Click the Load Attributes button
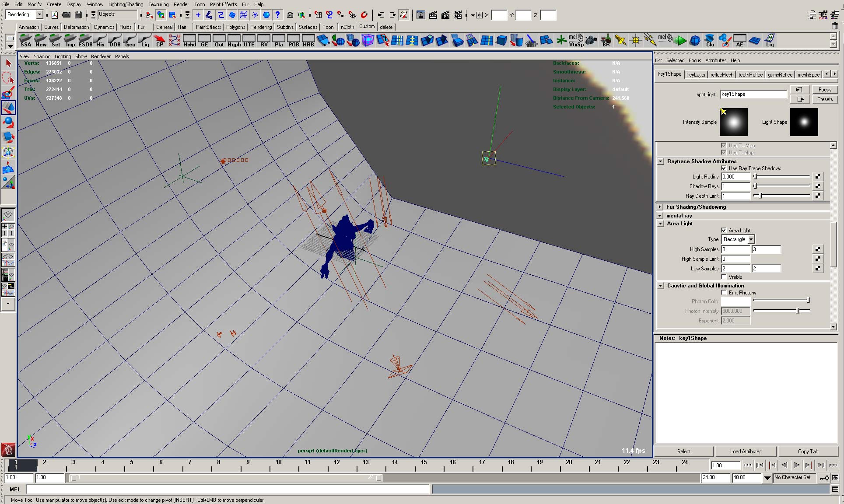The height and width of the screenshot is (504, 844). click(746, 451)
